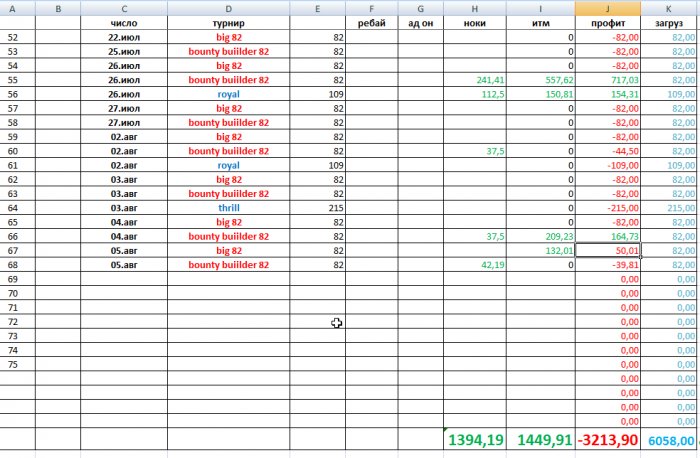700x458 pixels.
Task: Click the profit 0,00 in row 69
Action: (608, 279)
